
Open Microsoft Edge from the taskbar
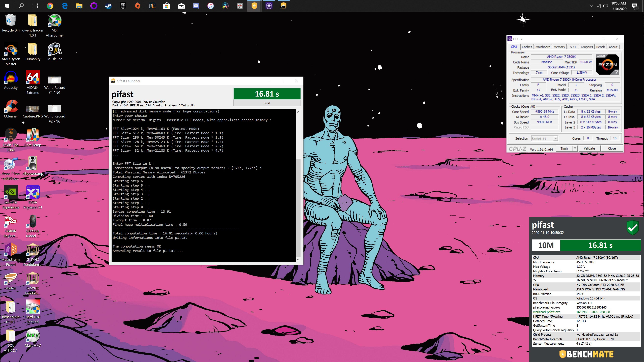pos(65,6)
